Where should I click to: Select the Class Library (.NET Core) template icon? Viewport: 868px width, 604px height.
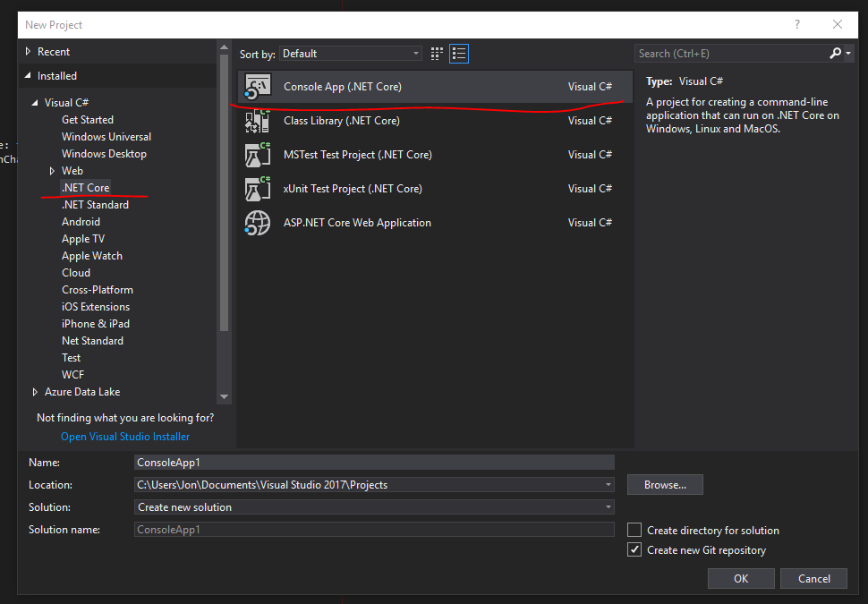258,121
